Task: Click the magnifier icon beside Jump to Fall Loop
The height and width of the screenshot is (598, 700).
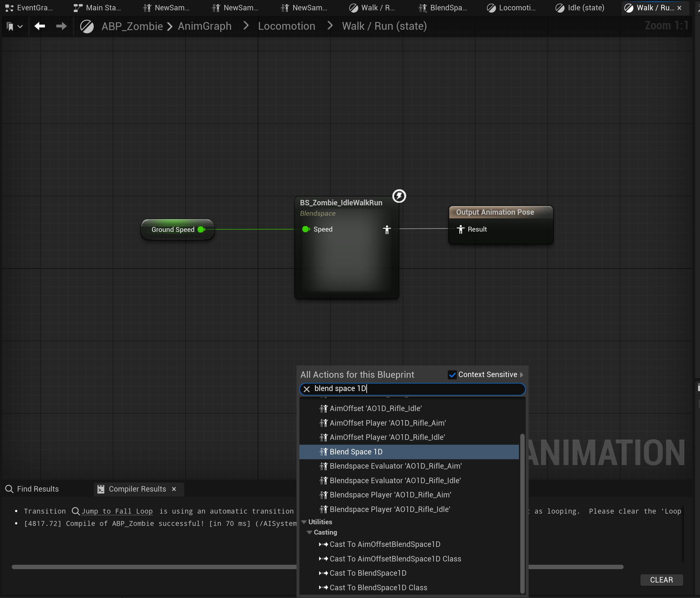Action: coord(76,511)
